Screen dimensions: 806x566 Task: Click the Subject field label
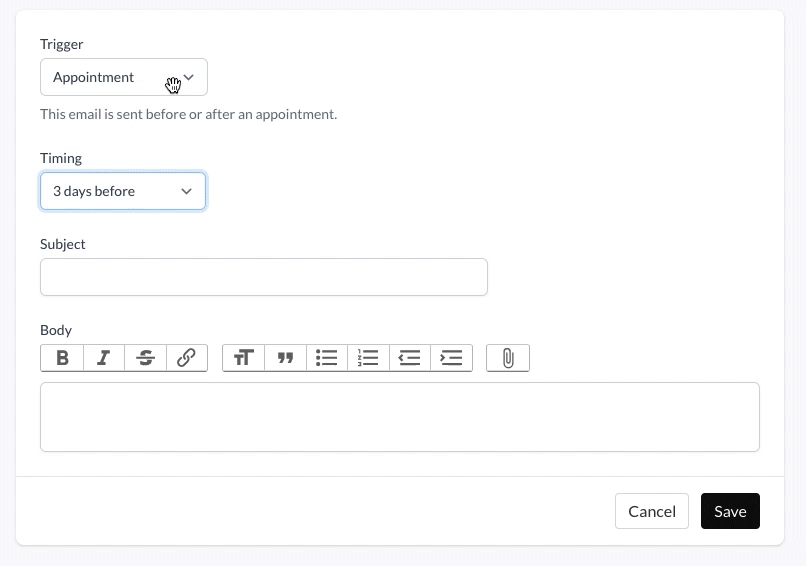pos(63,244)
